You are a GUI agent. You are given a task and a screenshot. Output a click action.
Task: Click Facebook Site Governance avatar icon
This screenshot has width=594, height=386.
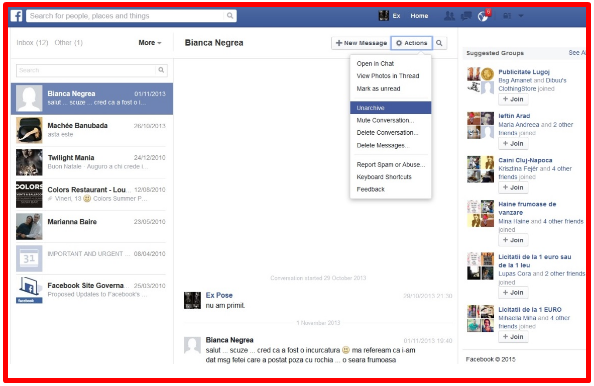(x=29, y=290)
